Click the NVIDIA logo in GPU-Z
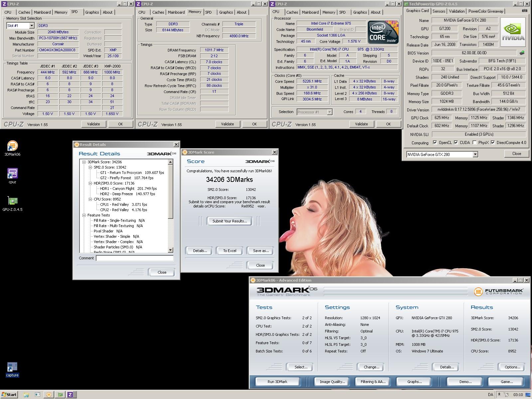The width and height of the screenshot is (532, 399). pyautogui.click(x=513, y=32)
